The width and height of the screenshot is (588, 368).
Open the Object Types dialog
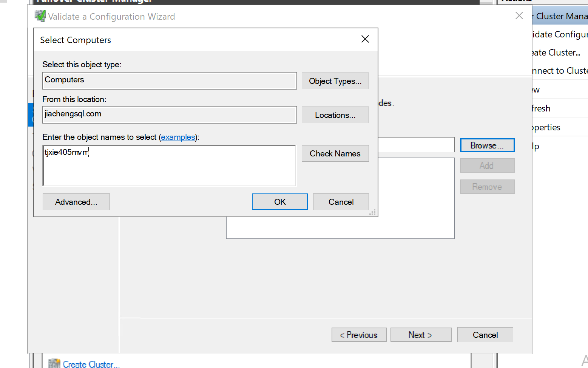335,81
